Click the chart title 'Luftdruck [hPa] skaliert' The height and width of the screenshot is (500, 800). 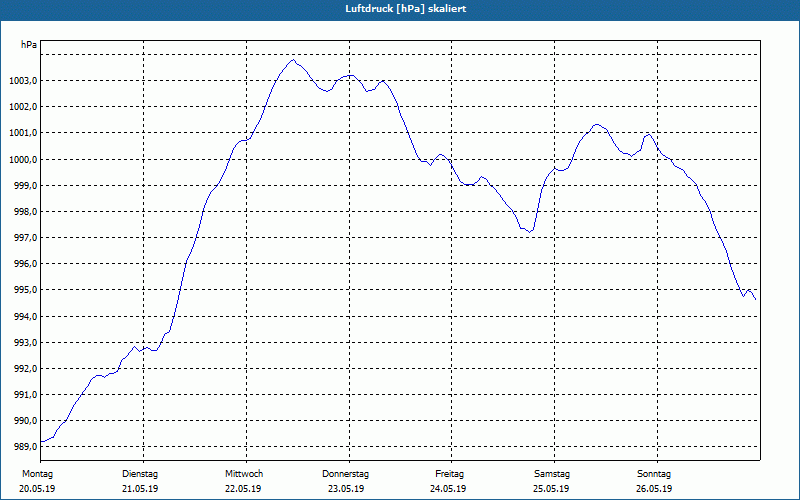pyautogui.click(x=406, y=9)
